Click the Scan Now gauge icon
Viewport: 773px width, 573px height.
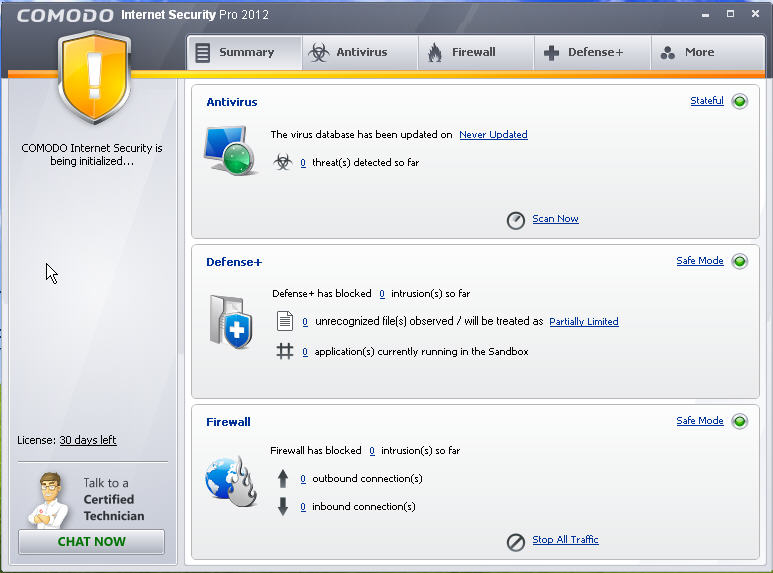[516, 220]
